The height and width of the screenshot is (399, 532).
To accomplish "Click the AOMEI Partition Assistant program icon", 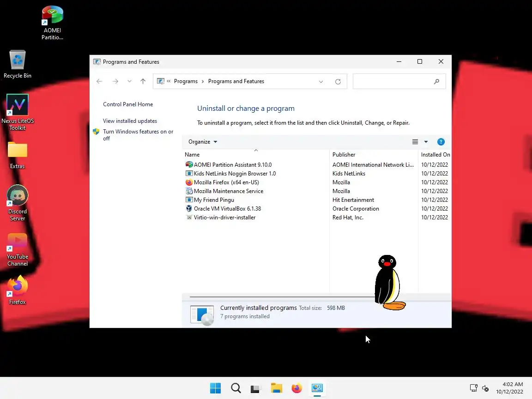I will 189,164.
